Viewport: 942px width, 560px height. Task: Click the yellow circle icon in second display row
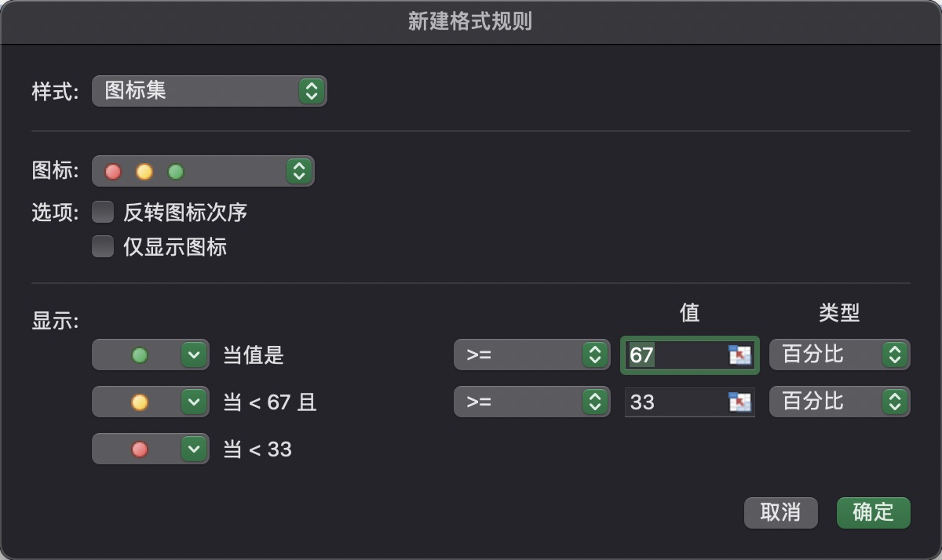coord(140,402)
